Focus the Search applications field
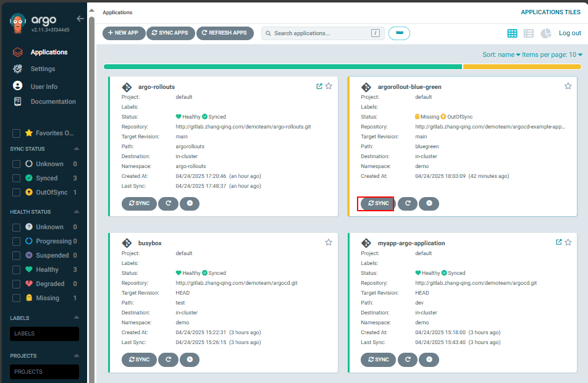Viewport: 588px width, 383px height. click(322, 33)
